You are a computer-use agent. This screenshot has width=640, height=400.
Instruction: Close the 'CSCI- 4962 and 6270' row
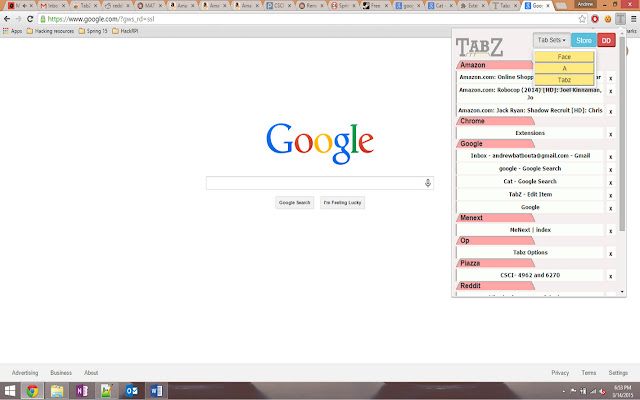coord(611,276)
